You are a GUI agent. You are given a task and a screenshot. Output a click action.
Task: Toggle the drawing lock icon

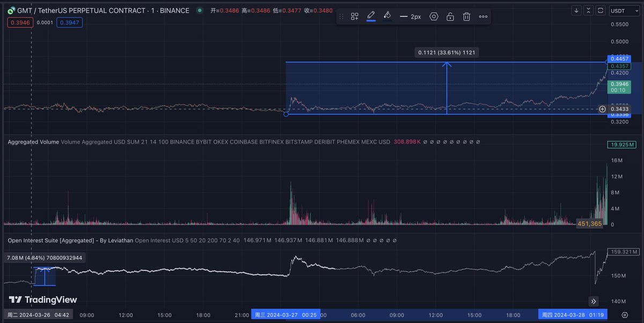tap(450, 17)
